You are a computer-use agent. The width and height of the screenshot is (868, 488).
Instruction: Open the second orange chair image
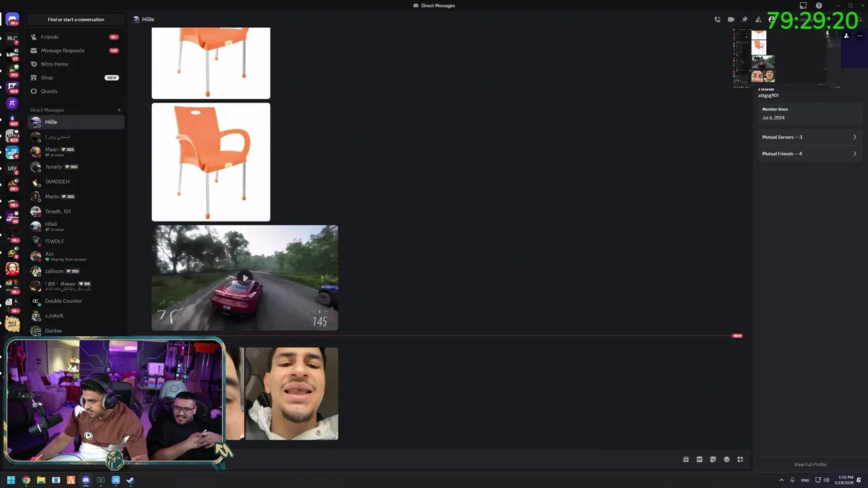[x=211, y=162]
